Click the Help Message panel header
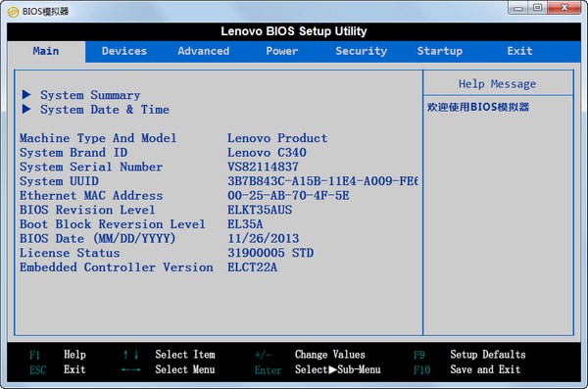The height and width of the screenshot is (389, 588). [x=497, y=84]
